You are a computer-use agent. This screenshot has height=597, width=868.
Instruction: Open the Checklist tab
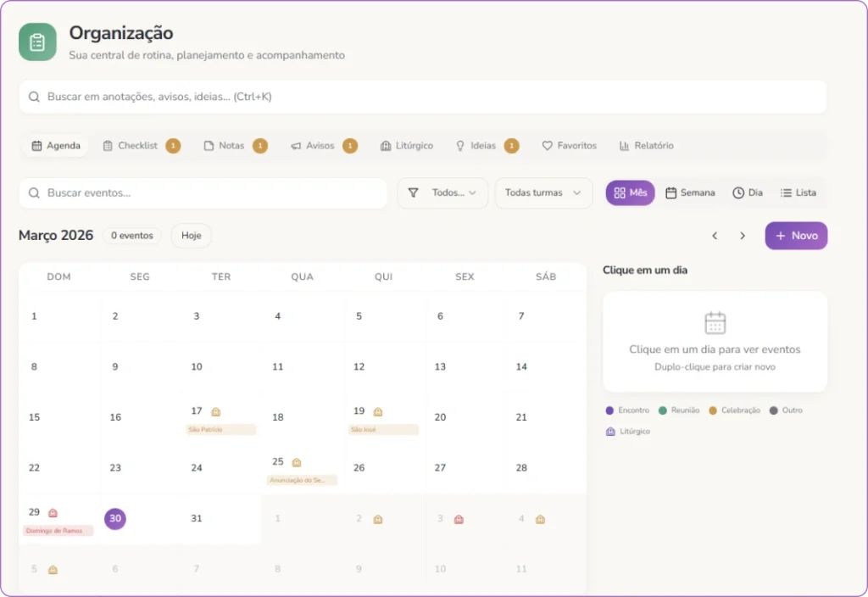[x=142, y=146]
